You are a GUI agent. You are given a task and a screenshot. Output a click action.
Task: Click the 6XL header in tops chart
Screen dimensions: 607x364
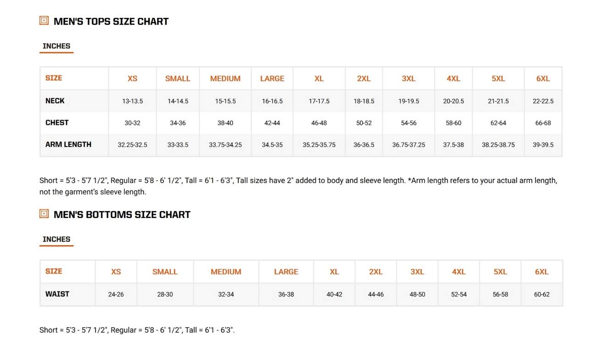pyautogui.click(x=543, y=78)
